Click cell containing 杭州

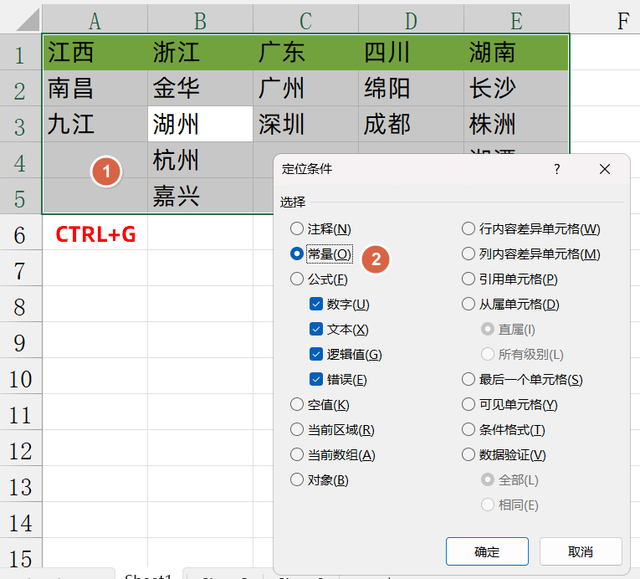tap(200, 160)
